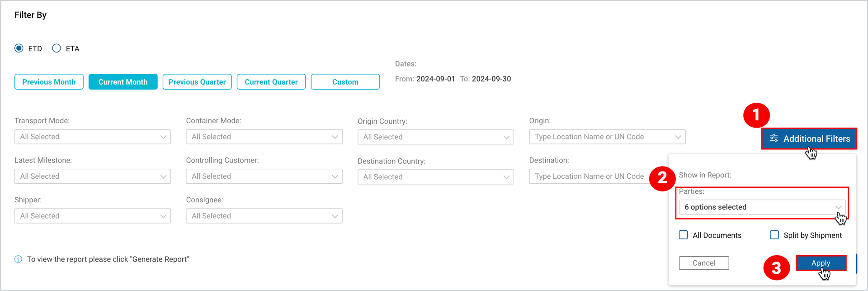Expand the Container Mode dropdown

264,137
